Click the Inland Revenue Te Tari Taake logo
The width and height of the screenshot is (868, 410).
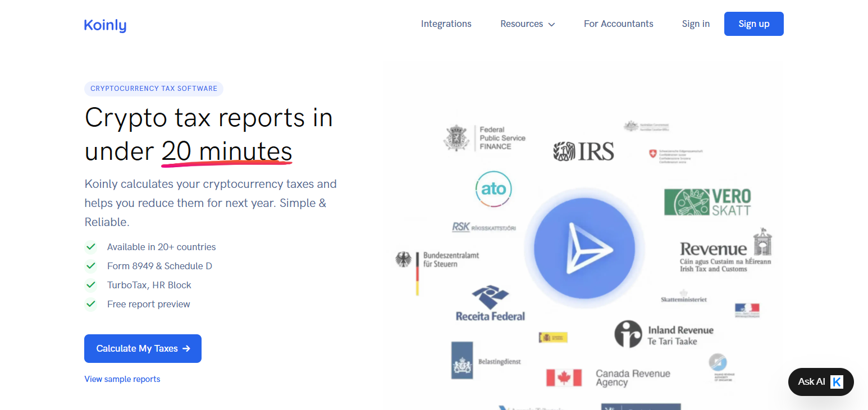click(x=664, y=334)
